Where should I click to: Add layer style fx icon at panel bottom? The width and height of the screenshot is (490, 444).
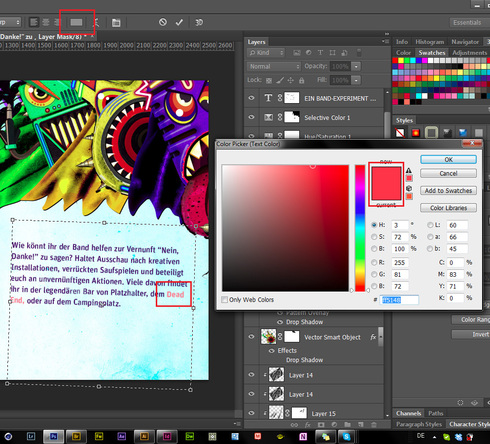pos(307,425)
